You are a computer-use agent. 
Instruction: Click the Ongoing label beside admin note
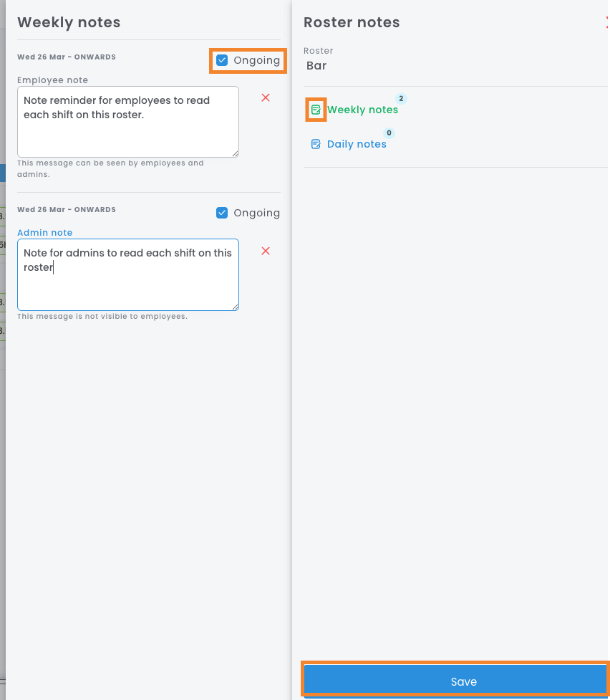pos(256,213)
